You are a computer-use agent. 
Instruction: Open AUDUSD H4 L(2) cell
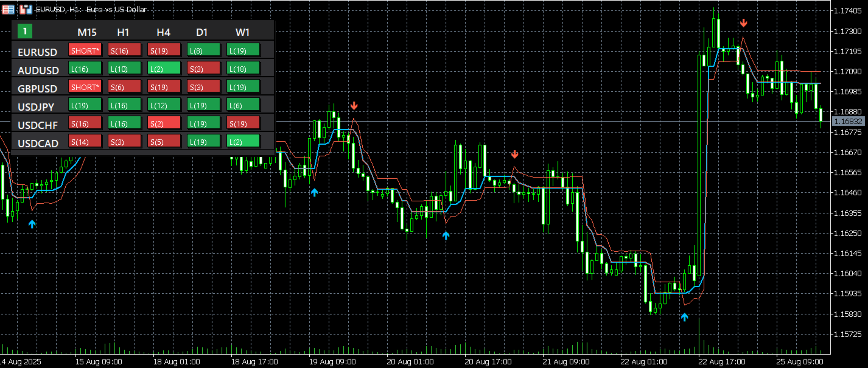coord(164,69)
